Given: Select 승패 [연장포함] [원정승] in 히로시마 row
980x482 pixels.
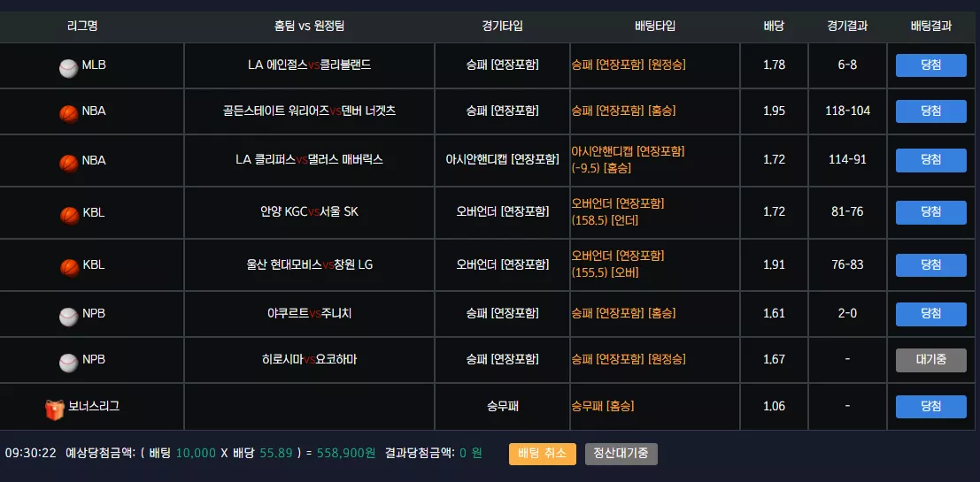Looking at the screenshot, I should (629, 360).
